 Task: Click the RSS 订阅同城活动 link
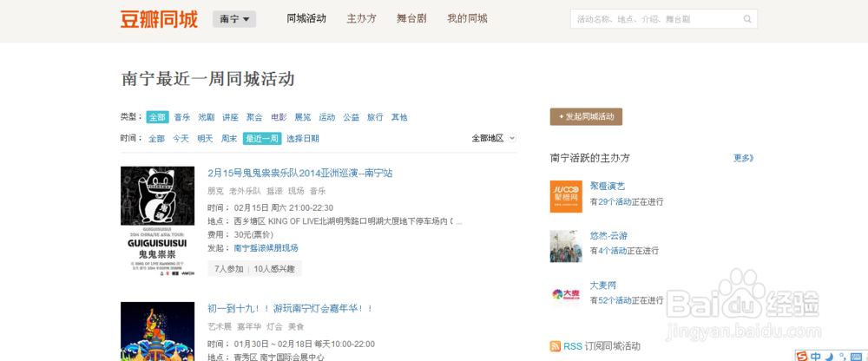pos(602,346)
